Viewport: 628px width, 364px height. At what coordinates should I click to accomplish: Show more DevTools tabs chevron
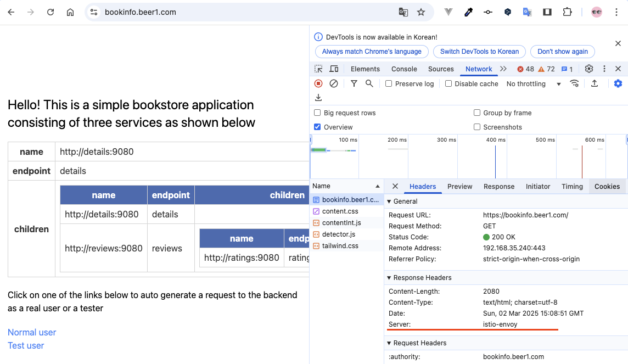pyautogui.click(x=503, y=69)
